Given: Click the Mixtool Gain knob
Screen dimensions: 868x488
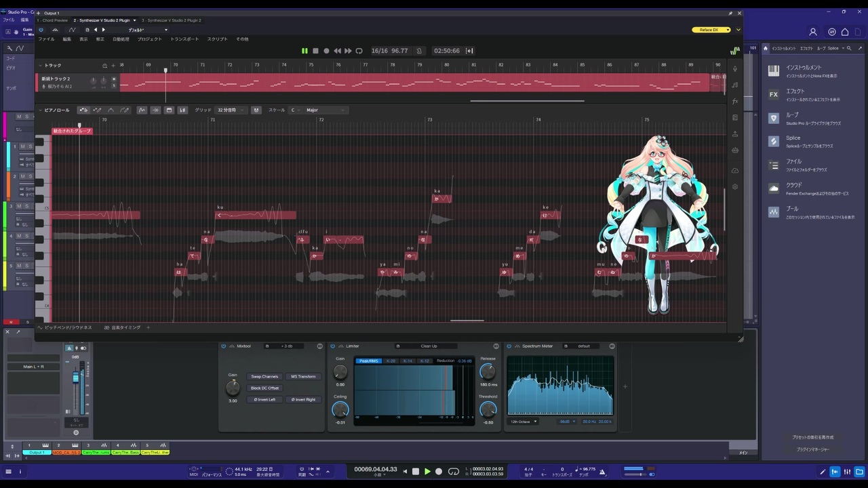Looking at the screenshot, I should coord(233,388).
